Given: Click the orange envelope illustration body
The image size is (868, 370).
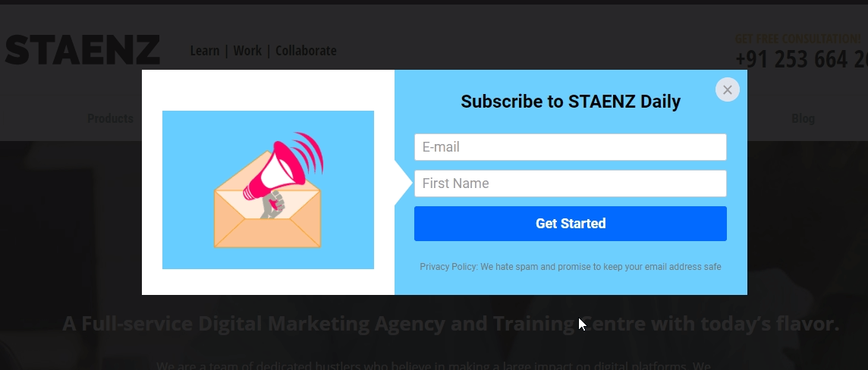Looking at the screenshot, I should click(x=267, y=227).
